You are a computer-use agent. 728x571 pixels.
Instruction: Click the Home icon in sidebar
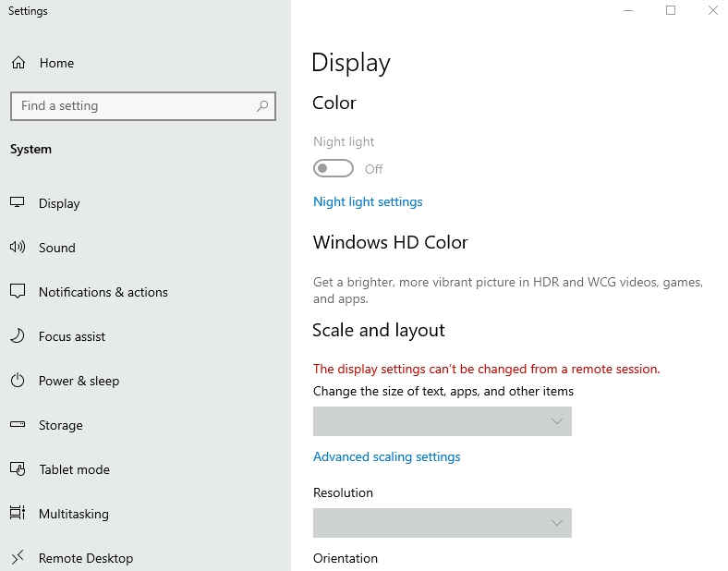pos(18,63)
